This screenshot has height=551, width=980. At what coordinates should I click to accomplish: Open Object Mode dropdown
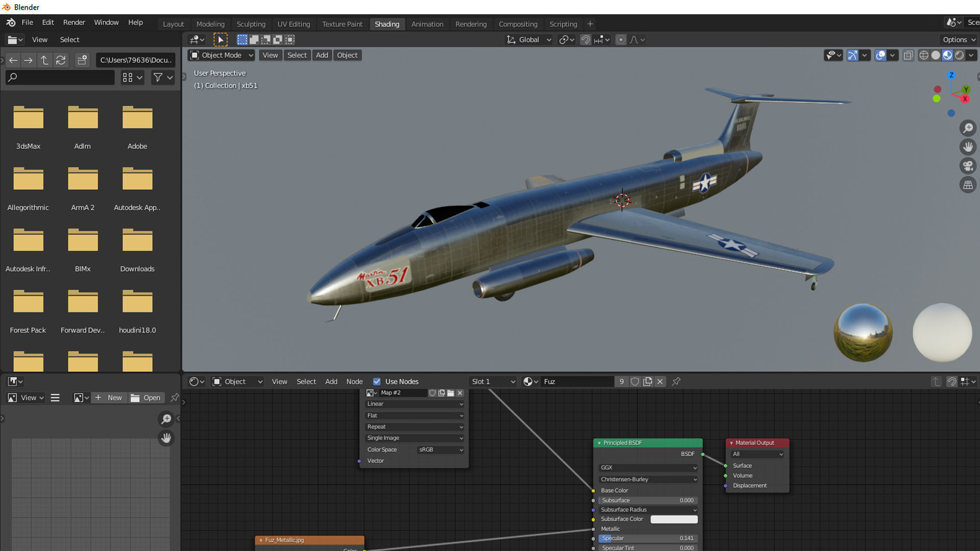pyautogui.click(x=222, y=55)
